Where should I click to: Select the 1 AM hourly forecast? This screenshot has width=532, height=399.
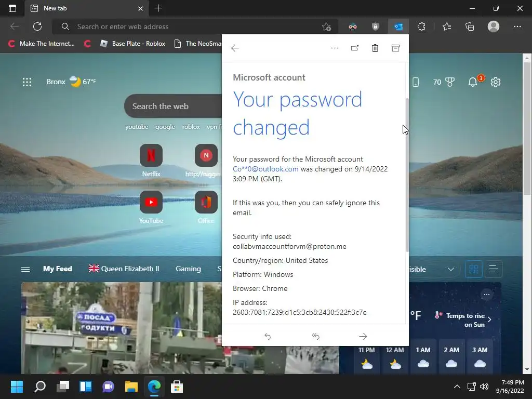click(x=423, y=357)
